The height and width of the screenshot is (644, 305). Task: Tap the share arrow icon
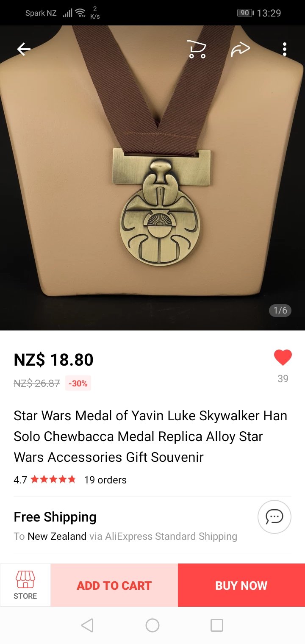(240, 50)
